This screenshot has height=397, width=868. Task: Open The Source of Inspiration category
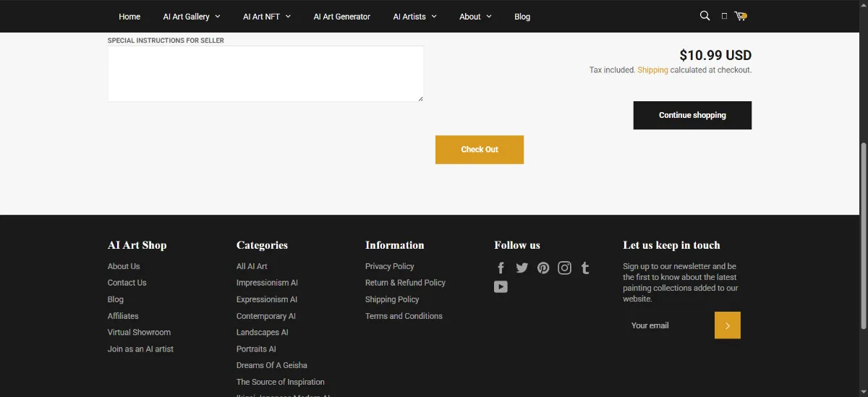click(x=281, y=383)
